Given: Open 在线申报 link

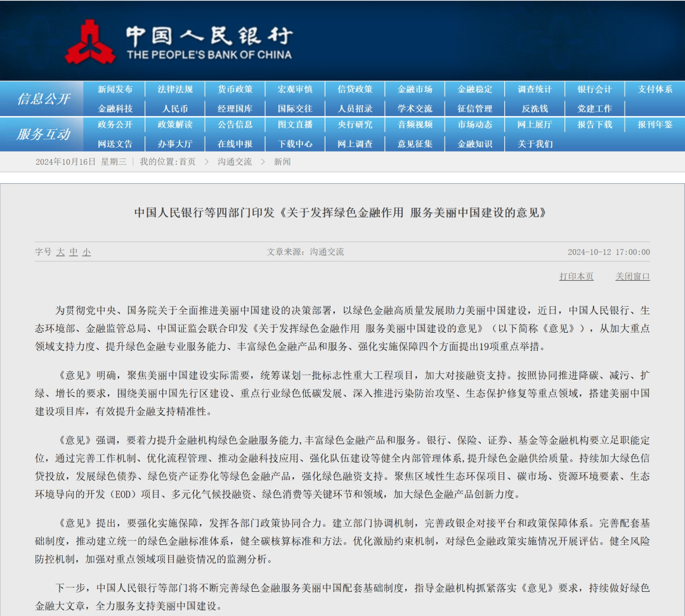Looking at the screenshot, I should pos(235,144).
